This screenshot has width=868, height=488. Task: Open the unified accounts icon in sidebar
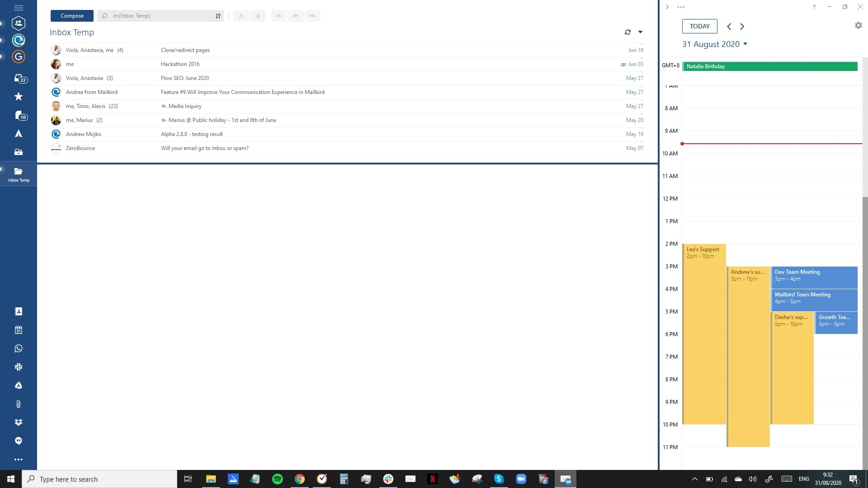tap(19, 23)
